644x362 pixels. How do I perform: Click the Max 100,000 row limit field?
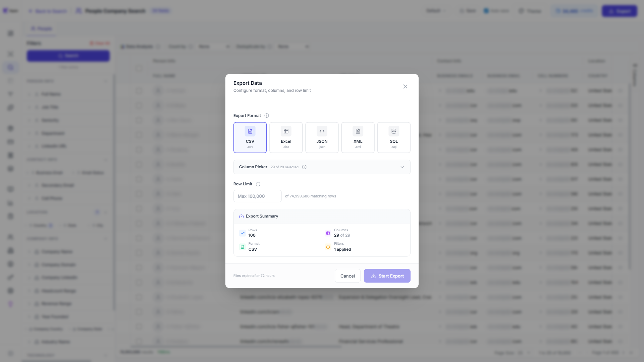(257, 196)
